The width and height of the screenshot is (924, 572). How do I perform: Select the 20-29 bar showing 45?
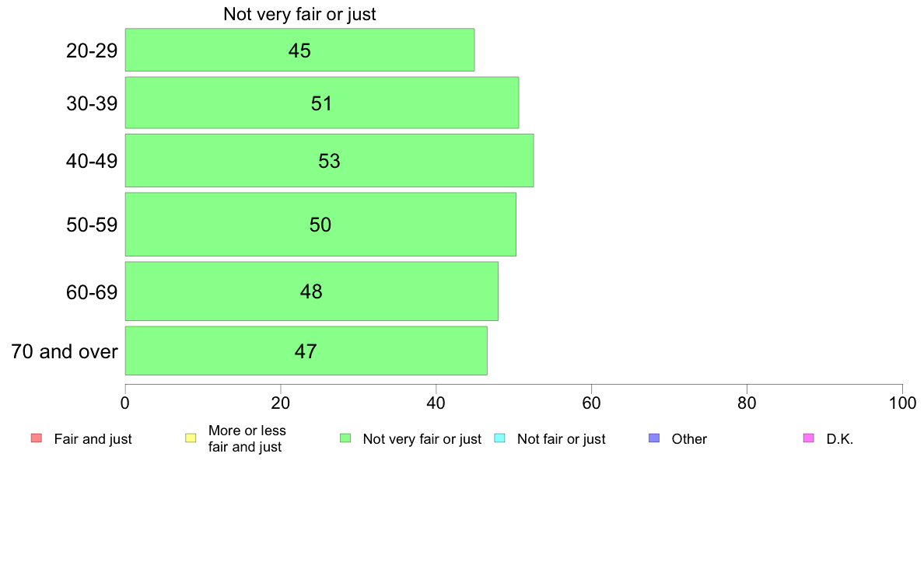tap(299, 50)
